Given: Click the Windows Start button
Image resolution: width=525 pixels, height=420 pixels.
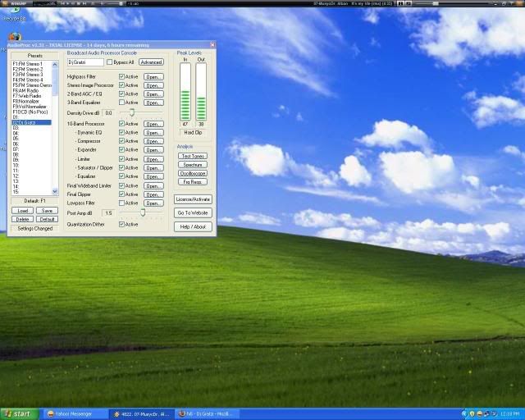Looking at the screenshot, I should click(18, 414).
